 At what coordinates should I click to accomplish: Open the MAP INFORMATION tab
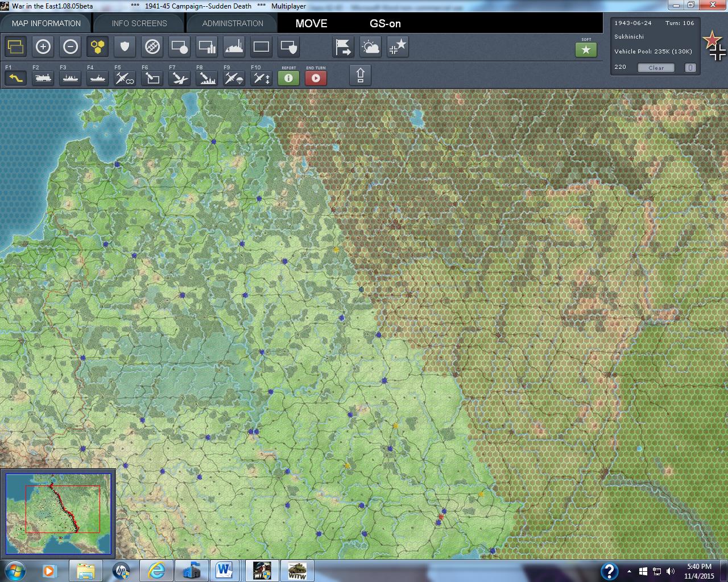click(x=46, y=23)
